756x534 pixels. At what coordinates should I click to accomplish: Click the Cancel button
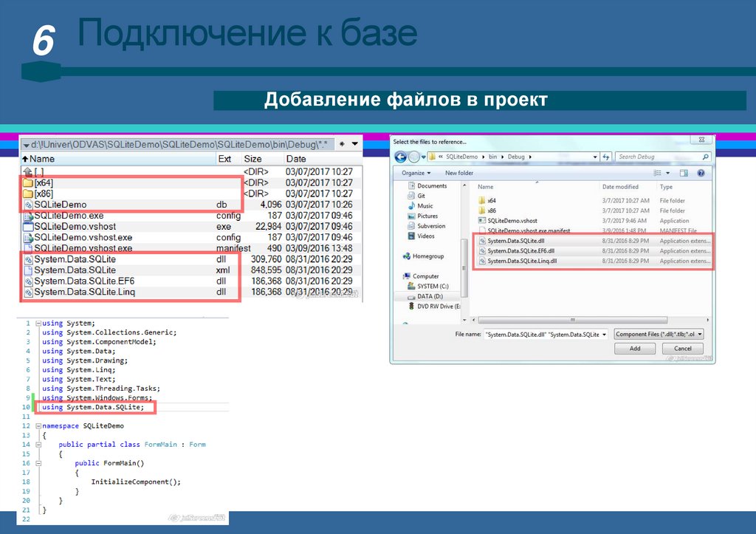pos(682,349)
